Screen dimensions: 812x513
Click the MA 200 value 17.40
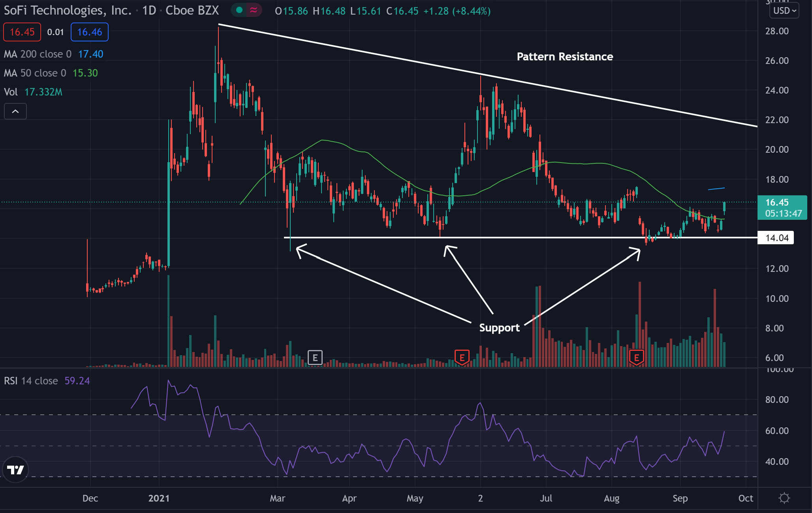tap(90, 54)
